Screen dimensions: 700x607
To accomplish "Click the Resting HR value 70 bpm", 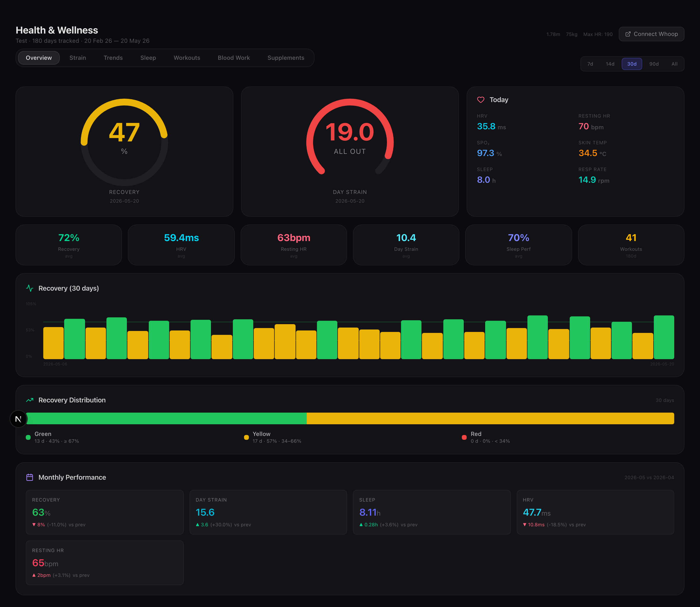I will click(x=591, y=127).
